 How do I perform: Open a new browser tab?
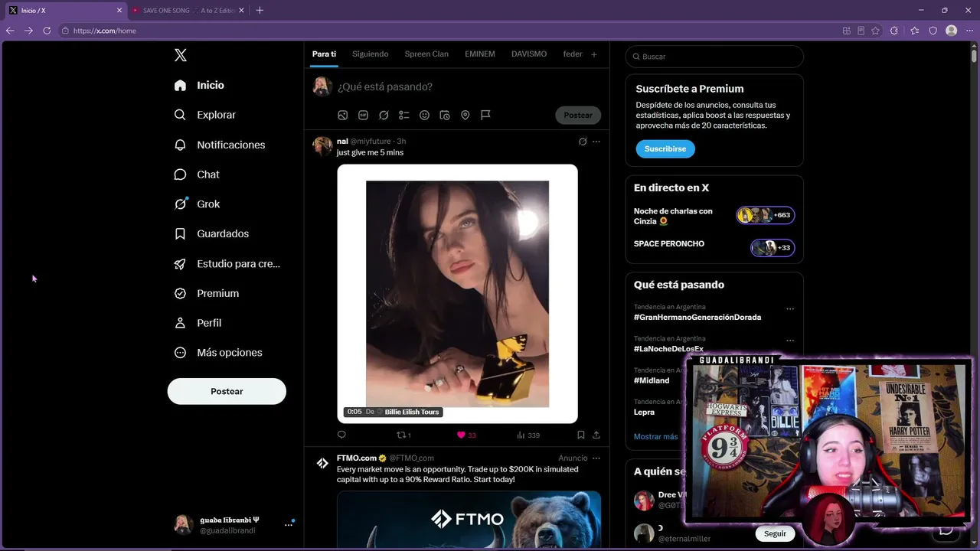[x=260, y=11]
